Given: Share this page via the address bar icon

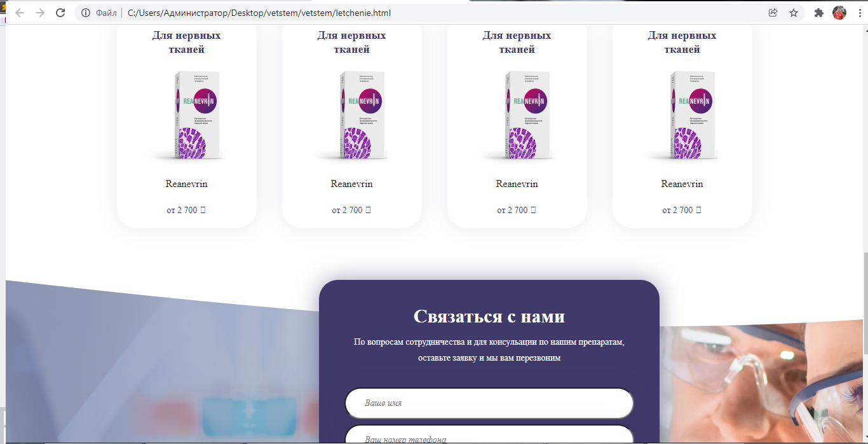Looking at the screenshot, I should 773,13.
